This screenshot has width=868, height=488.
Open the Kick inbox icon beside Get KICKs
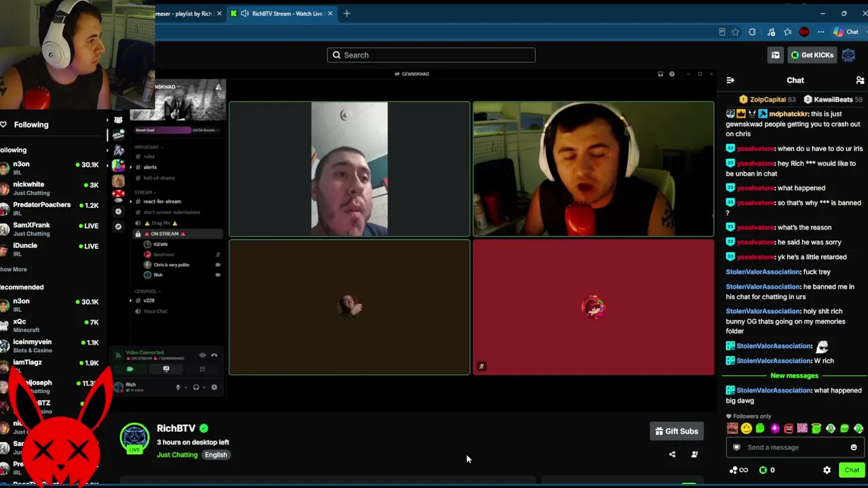(775, 56)
